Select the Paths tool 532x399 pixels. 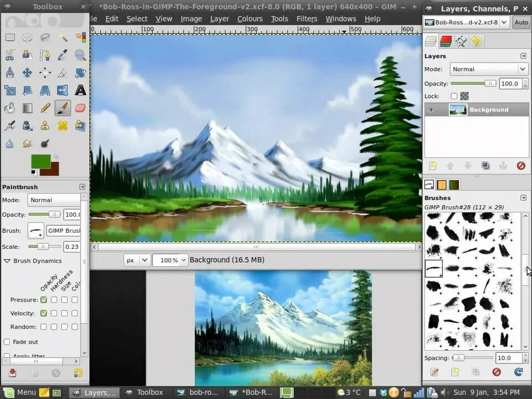coord(45,55)
